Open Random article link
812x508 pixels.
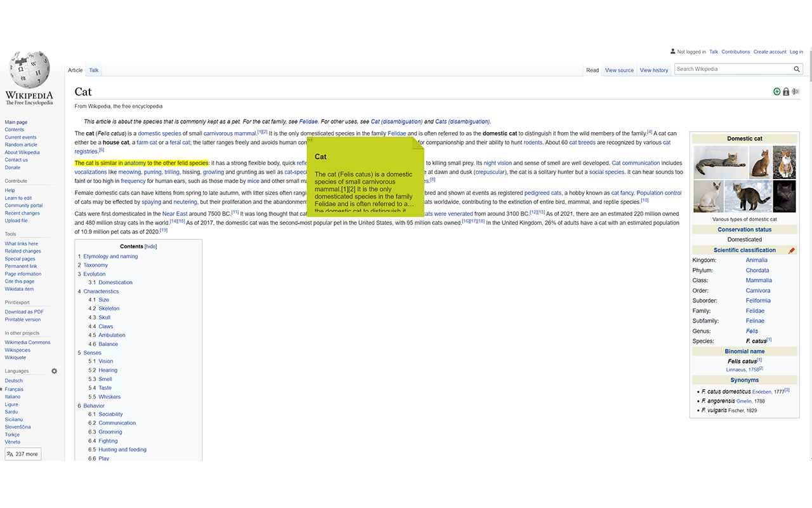click(x=21, y=145)
